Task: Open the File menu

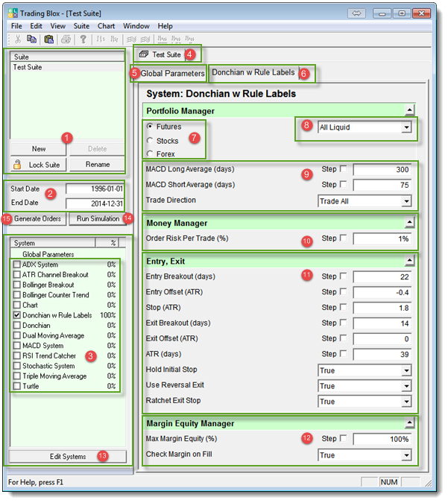Action: [x=16, y=26]
